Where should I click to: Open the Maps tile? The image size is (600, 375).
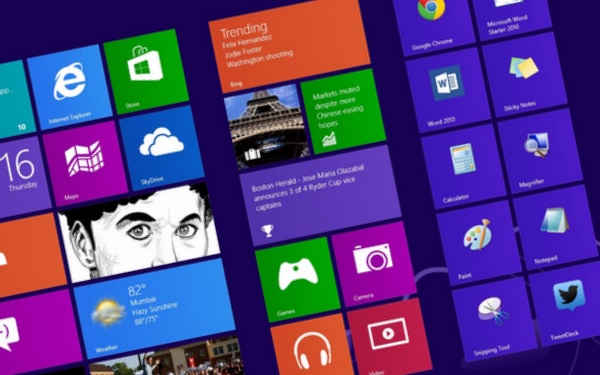tap(85, 164)
